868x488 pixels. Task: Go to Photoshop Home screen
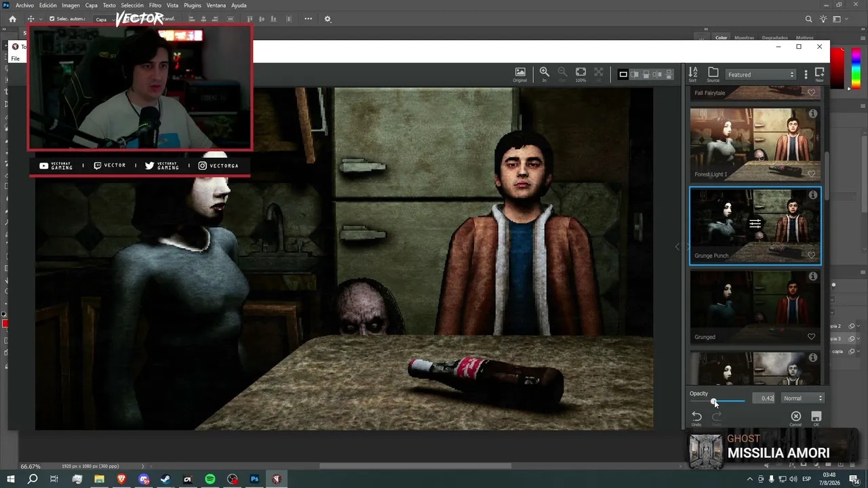[x=12, y=19]
